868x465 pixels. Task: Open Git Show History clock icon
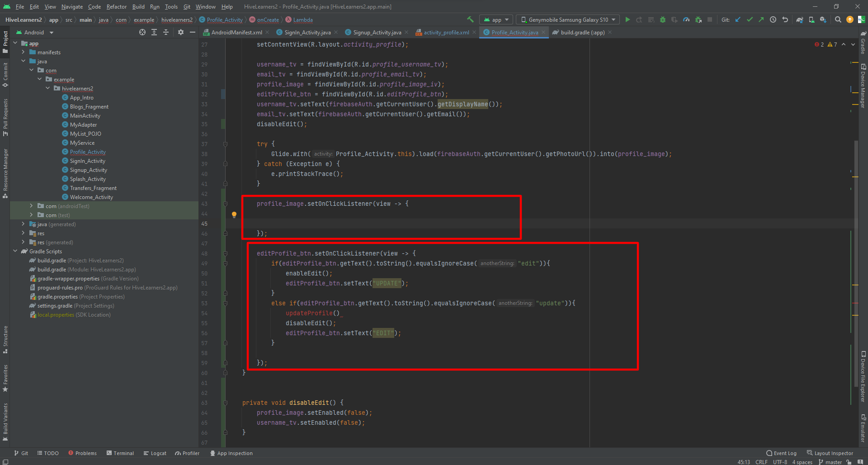click(773, 19)
